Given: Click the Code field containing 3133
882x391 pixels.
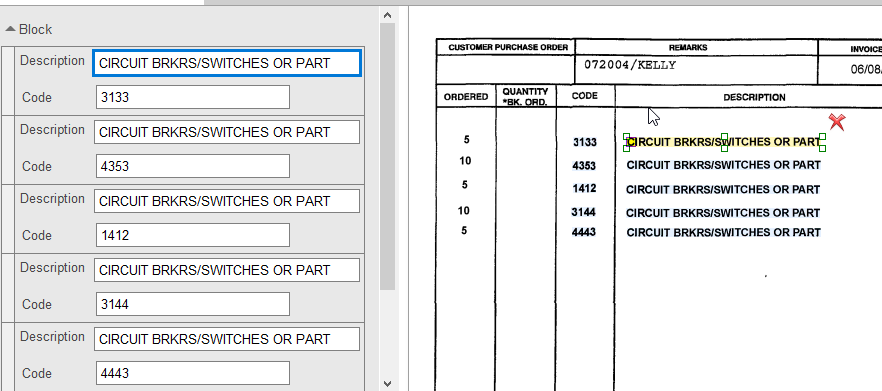Looking at the screenshot, I should 192,97.
